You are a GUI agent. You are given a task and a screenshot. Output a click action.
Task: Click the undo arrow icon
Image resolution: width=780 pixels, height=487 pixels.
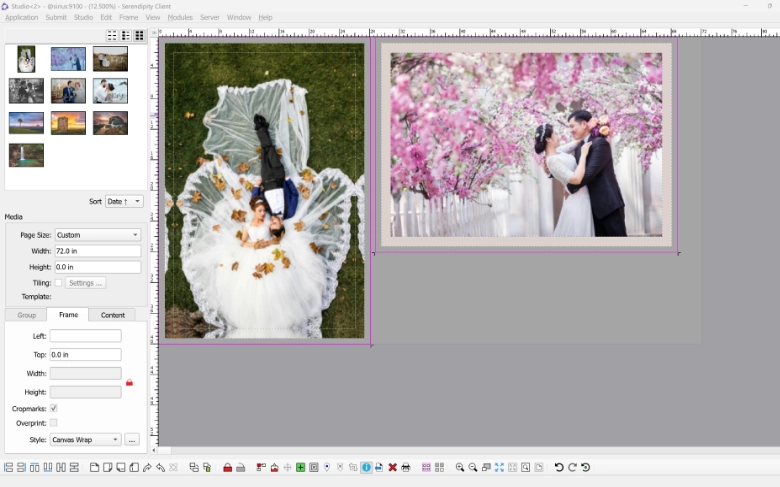(559, 468)
